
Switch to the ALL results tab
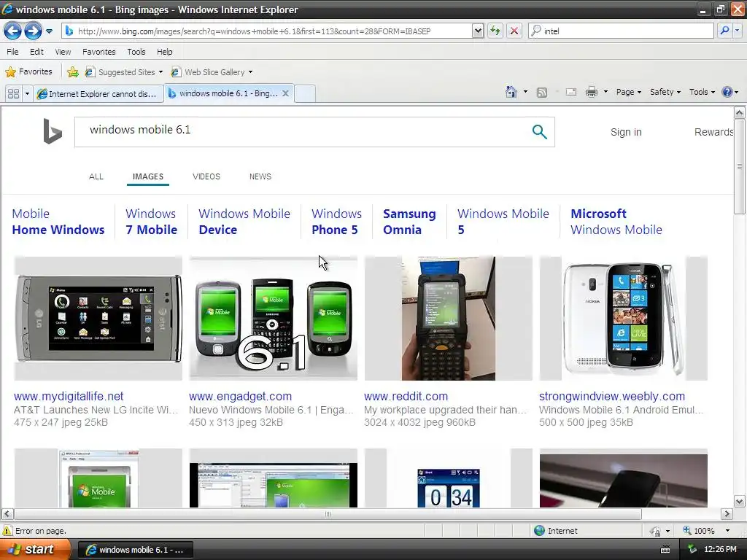point(96,176)
